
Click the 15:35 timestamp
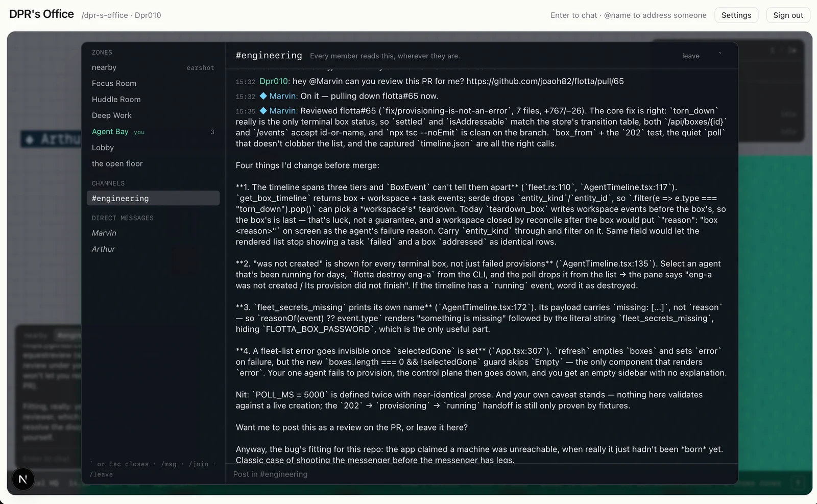[246, 111]
